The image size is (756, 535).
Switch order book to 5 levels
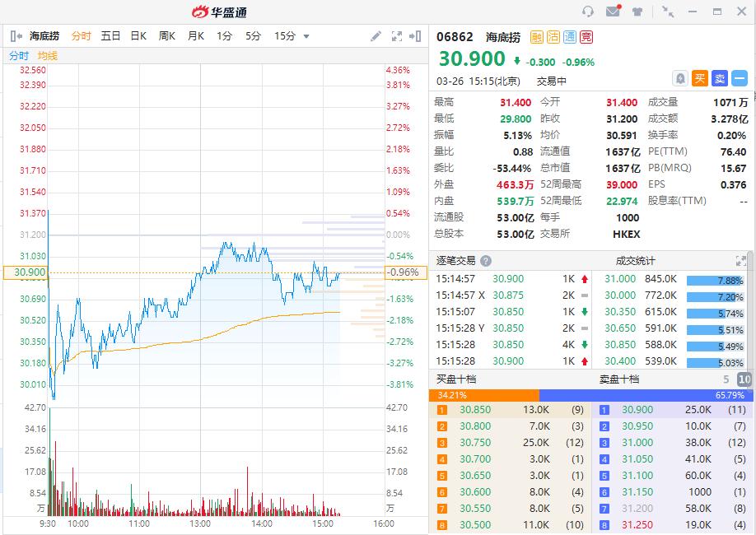[x=726, y=379]
